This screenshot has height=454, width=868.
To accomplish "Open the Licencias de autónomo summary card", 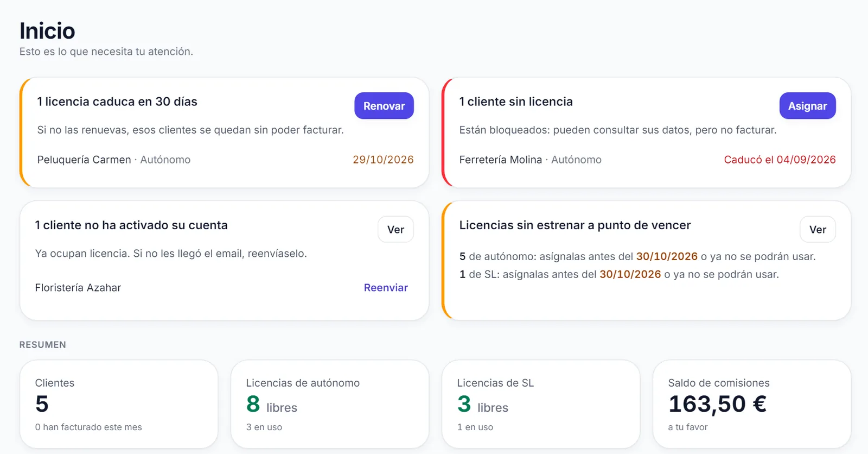I will 330,404.
